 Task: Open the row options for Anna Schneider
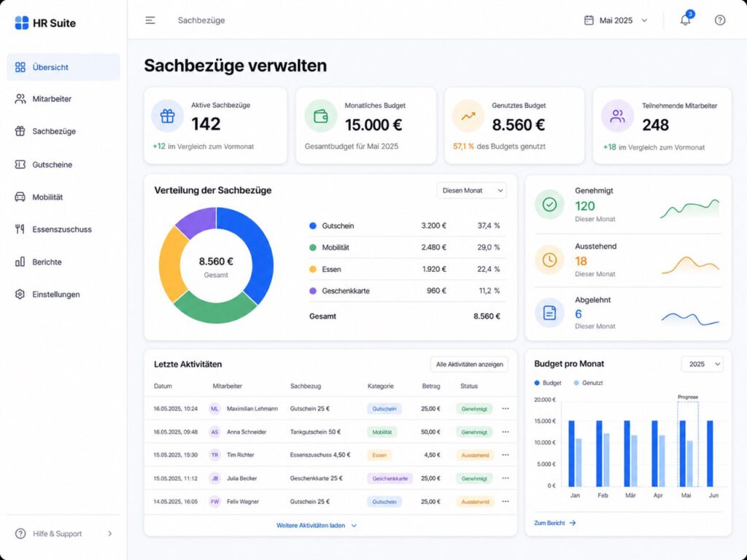506,432
